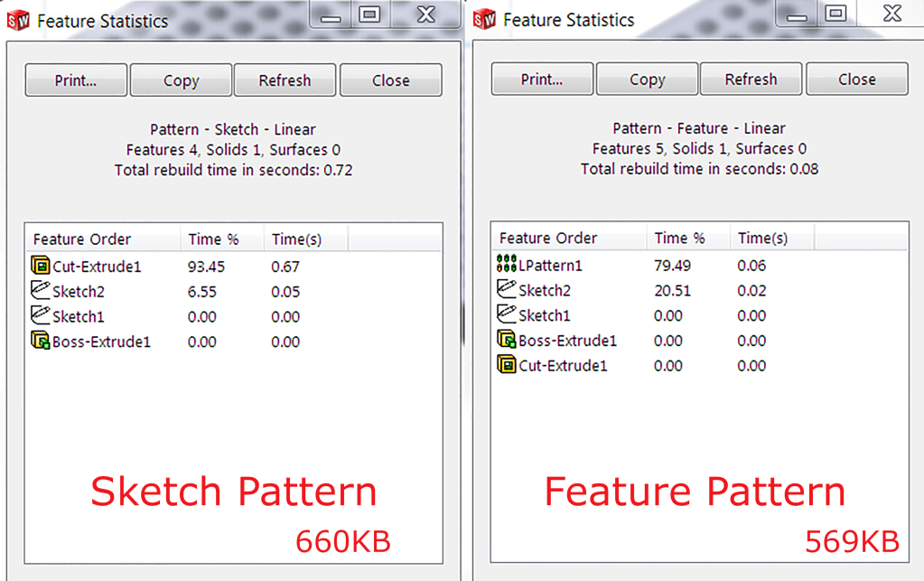
Task: Select the Cut-Extrude1 feature icon in Sketch Pattern list
Action: point(40,265)
